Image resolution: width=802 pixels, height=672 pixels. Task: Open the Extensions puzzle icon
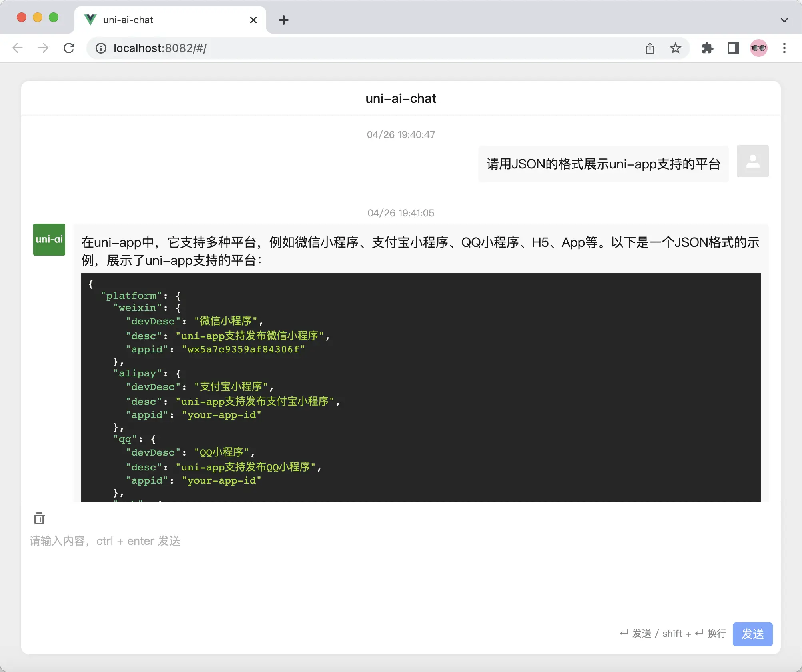(708, 48)
